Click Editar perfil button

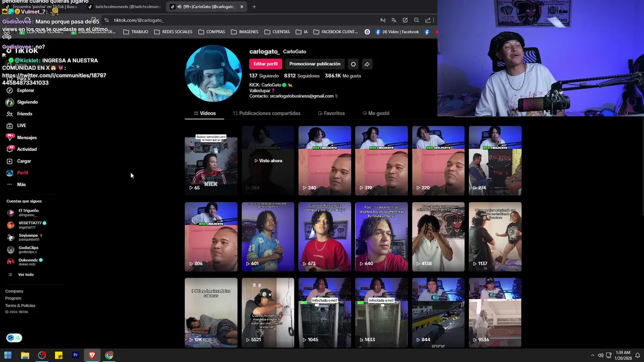click(x=266, y=64)
